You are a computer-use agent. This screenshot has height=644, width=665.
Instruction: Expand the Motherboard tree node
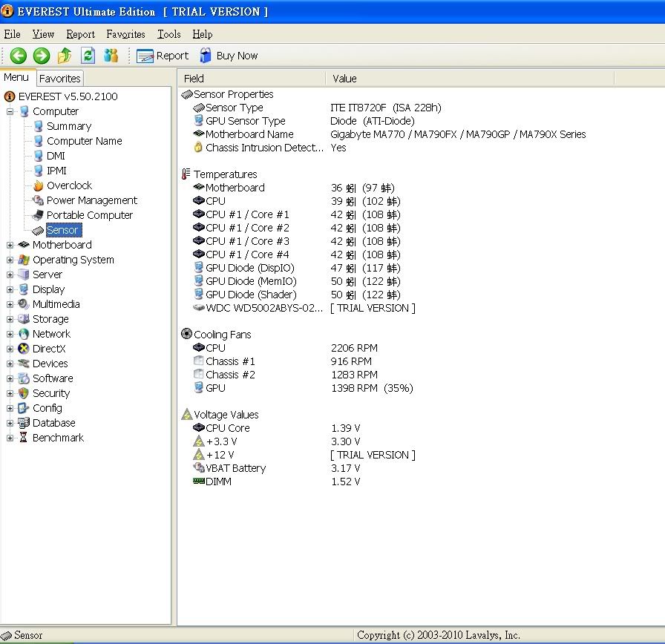point(10,245)
